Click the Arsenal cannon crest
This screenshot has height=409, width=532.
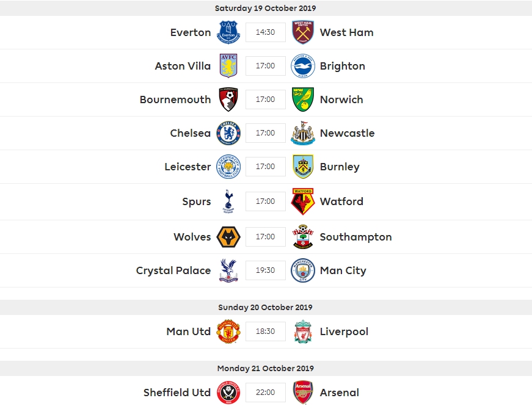pos(302,393)
